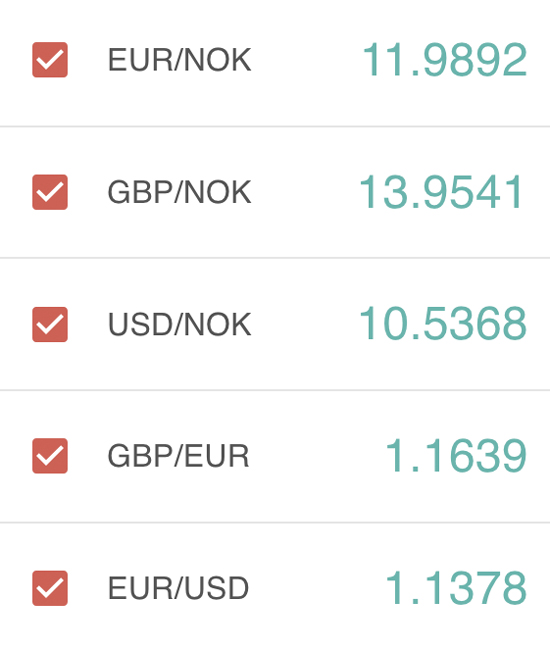Open the 1.1639 exchange rate value
Image resolution: width=550 pixels, height=650 pixels.
[x=456, y=456]
